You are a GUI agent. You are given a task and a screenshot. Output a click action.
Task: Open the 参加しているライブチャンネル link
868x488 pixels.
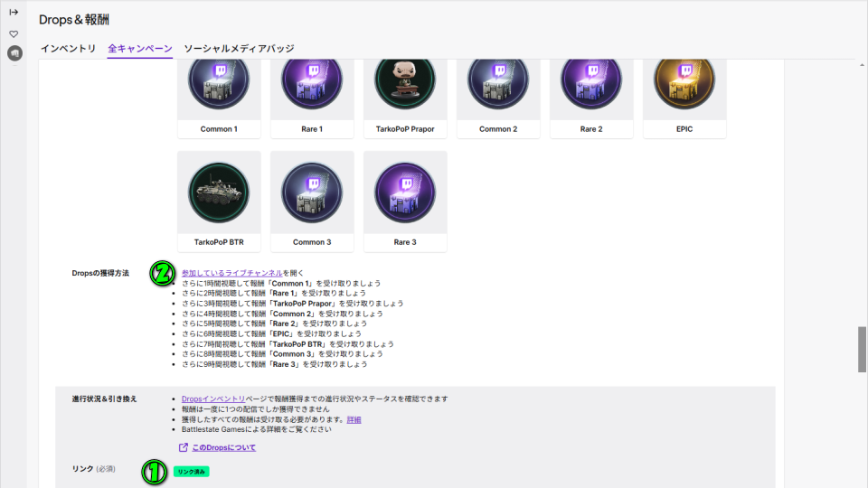click(x=232, y=273)
